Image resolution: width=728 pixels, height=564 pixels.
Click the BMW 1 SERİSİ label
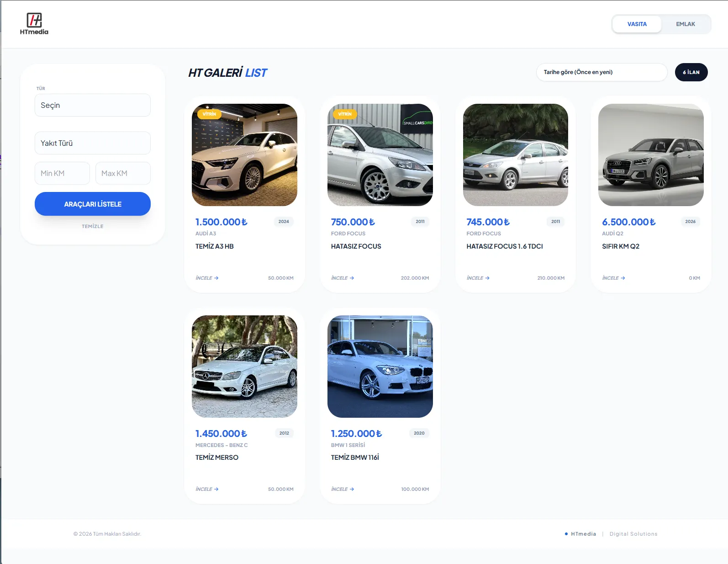[x=348, y=445]
